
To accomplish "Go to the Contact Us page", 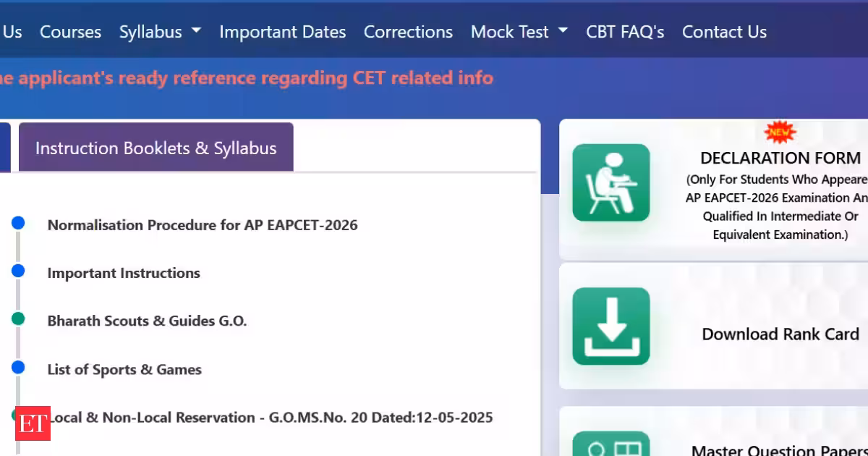I will coord(724,32).
